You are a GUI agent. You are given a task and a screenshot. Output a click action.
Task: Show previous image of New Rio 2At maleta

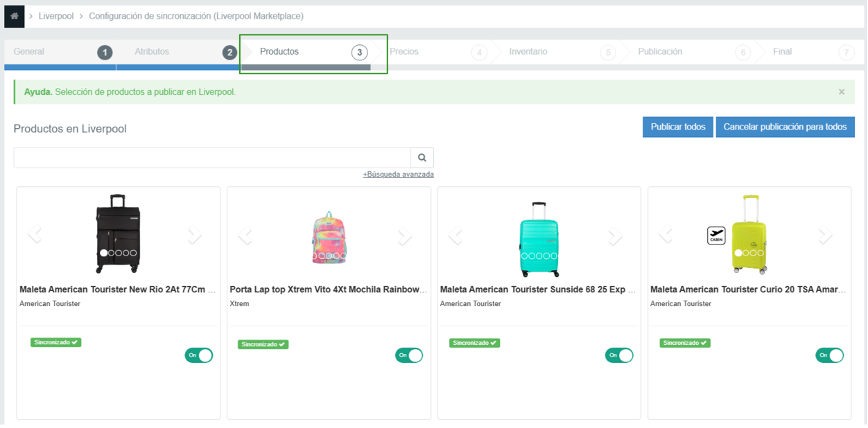tap(35, 235)
